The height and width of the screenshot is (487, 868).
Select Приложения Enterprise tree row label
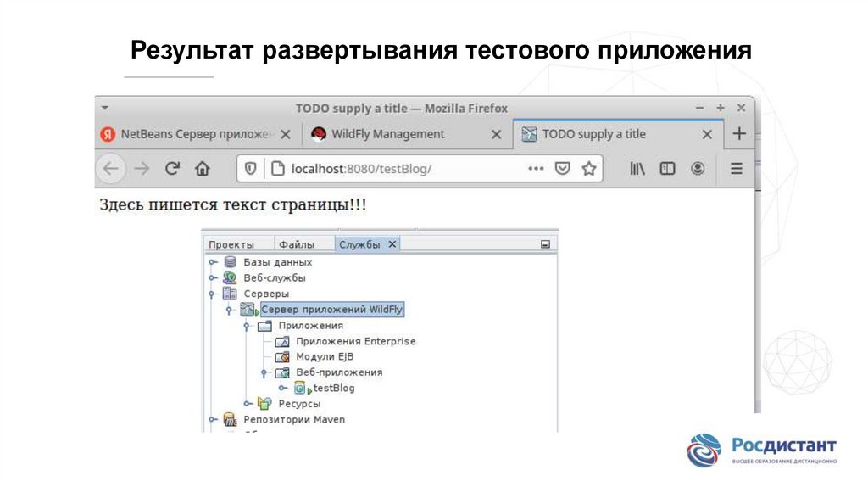(355, 341)
